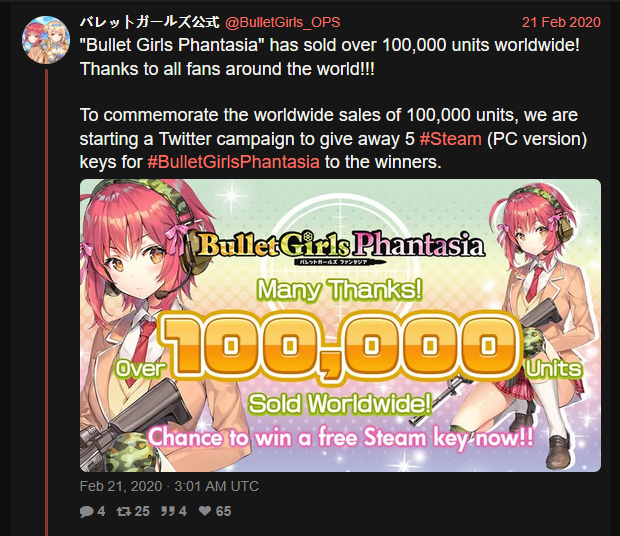This screenshot has width=620, height=536.
Task: Click the retweet count of 25
Action: [142, 511]
